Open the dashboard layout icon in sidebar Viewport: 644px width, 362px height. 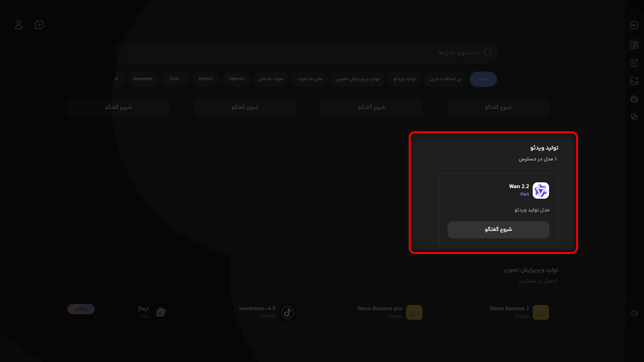click(x=634, y=45)
